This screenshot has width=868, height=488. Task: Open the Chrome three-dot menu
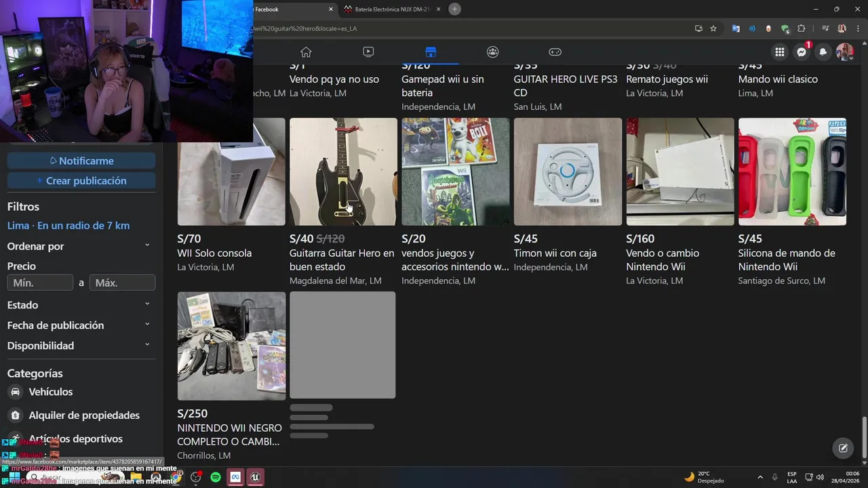click(x=858, y=28)
